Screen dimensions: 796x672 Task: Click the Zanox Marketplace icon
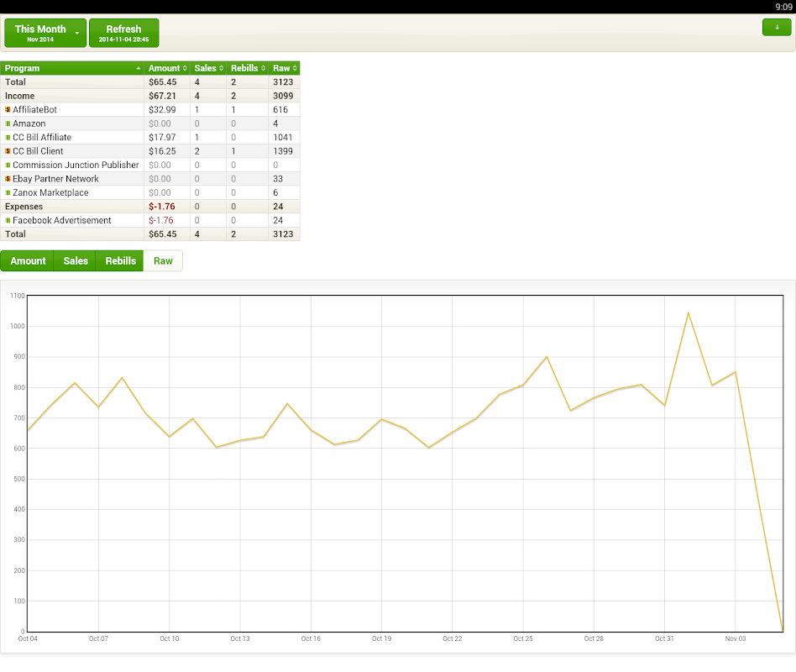click(8, 192)
